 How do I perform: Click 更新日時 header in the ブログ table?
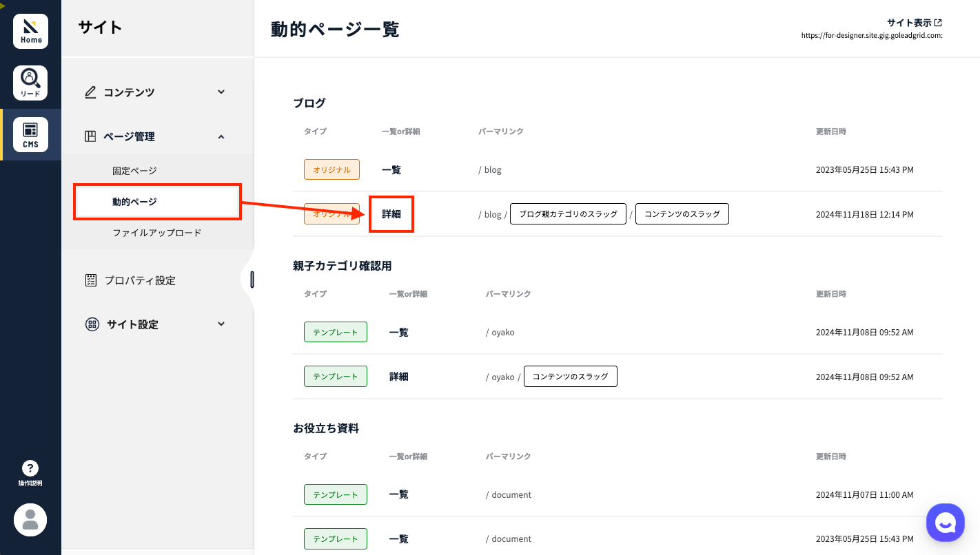click(831, 132)
